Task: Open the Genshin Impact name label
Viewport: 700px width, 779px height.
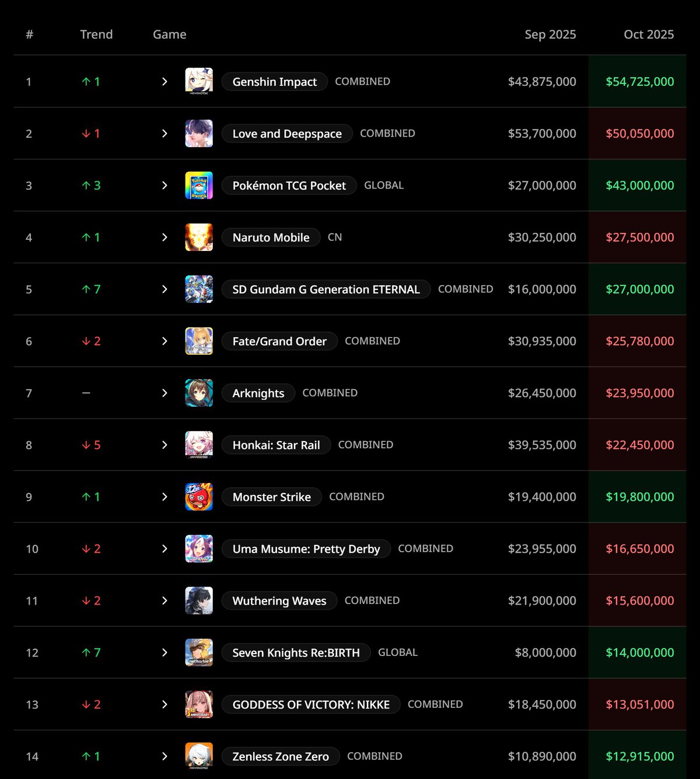Action: [274, 82]
